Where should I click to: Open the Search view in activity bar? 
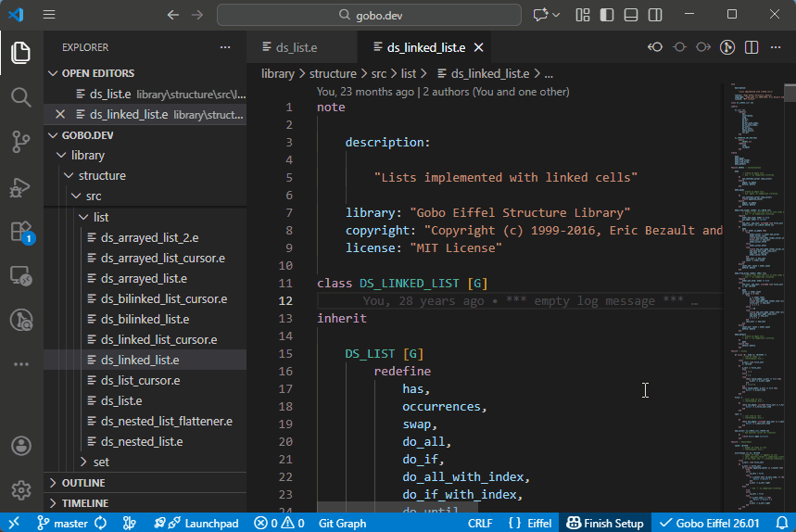pyautogui.click(x=20, y=97)
